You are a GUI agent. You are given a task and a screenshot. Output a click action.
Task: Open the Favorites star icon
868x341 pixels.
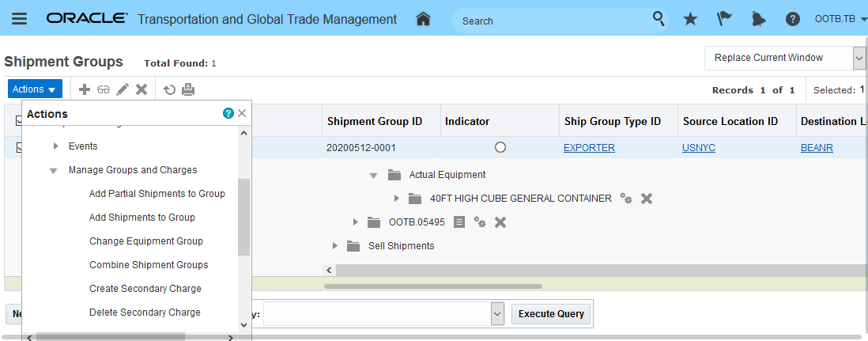[x=690, y=19]
